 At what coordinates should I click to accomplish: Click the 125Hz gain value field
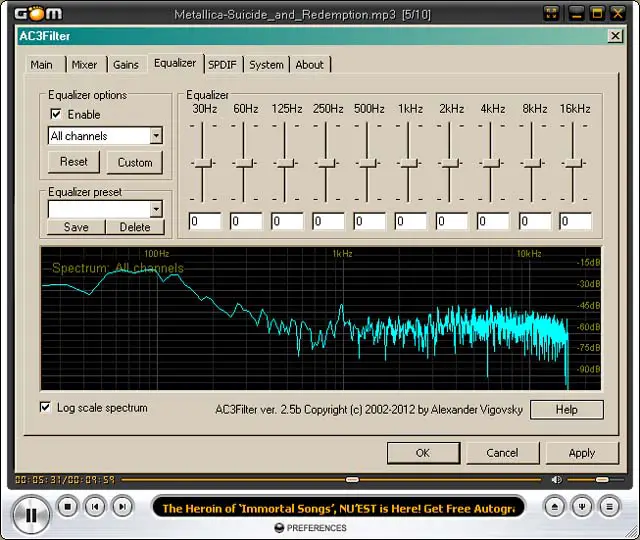(287, 221)
